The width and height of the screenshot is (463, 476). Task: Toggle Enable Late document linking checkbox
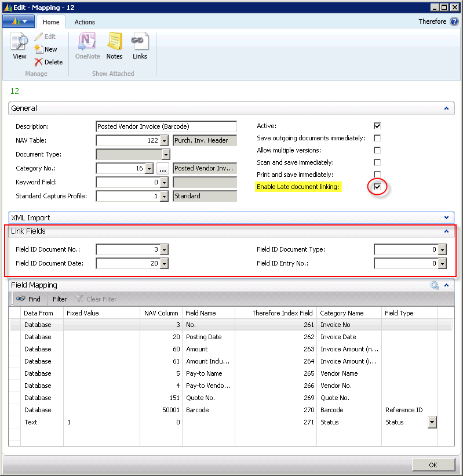[377, 187]
